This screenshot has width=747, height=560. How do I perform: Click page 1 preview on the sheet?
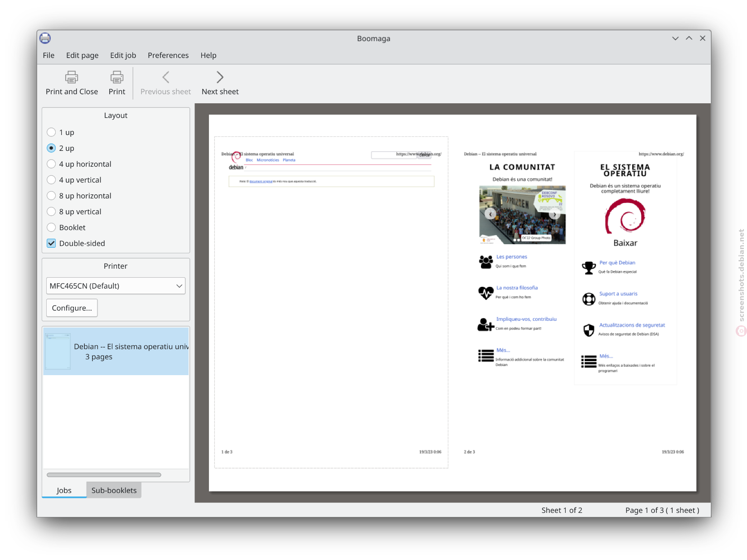pos(331,302)
